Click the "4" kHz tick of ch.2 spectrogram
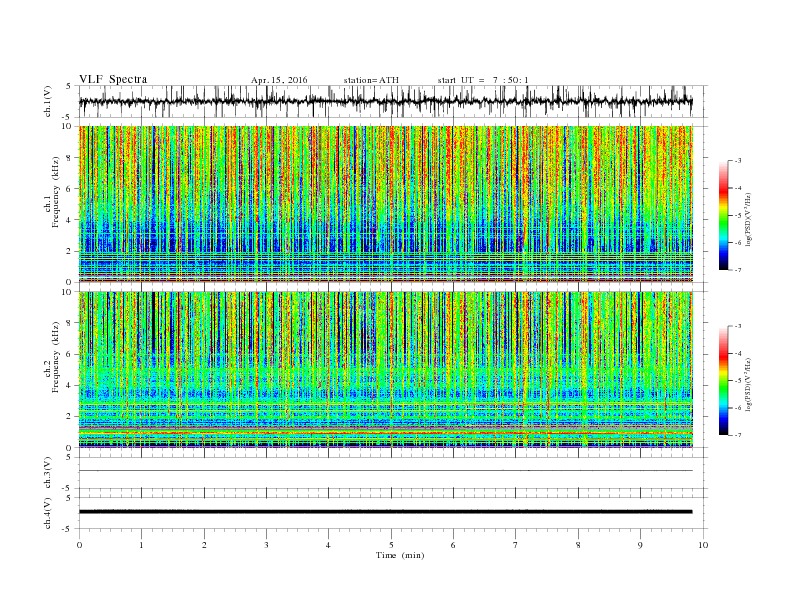The width and height of the screenshot is (792, 612). coord(70,386)
